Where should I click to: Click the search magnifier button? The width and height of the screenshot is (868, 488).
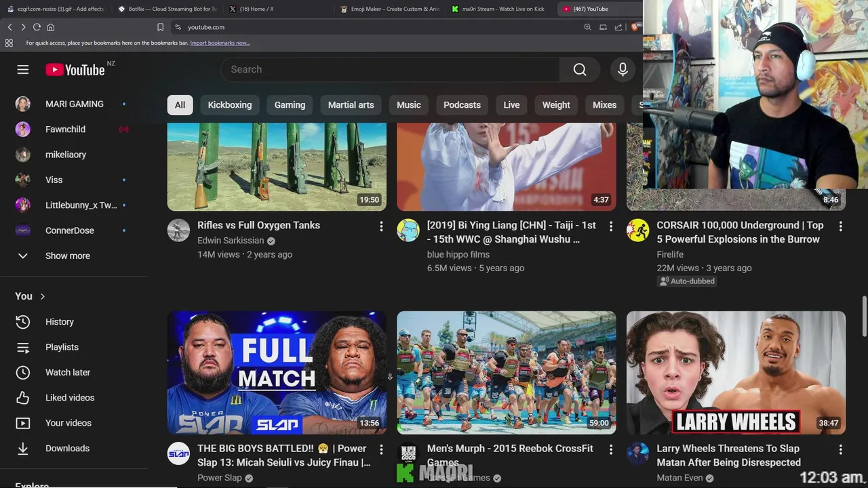pos(580,70)
